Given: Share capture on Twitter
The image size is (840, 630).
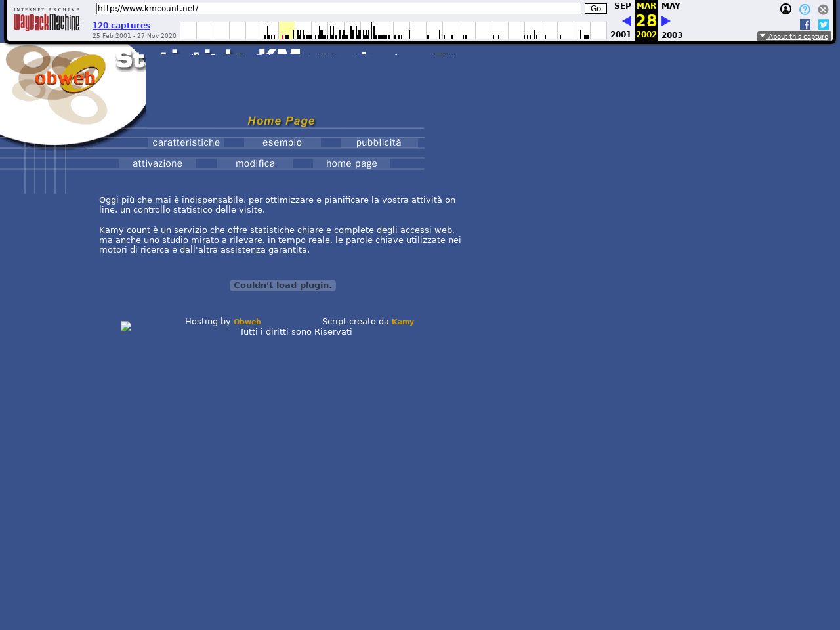Looking at the screenshot, I should coord(824,24).
